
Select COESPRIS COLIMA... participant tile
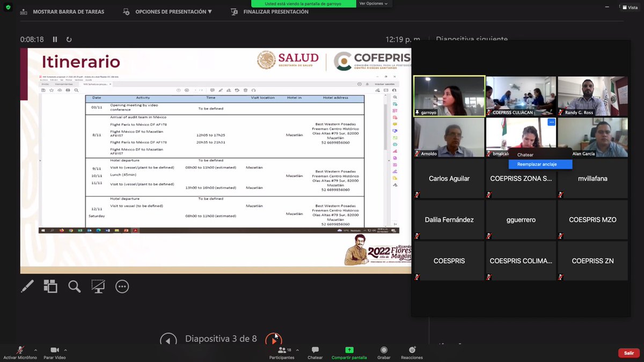(521, 261)
